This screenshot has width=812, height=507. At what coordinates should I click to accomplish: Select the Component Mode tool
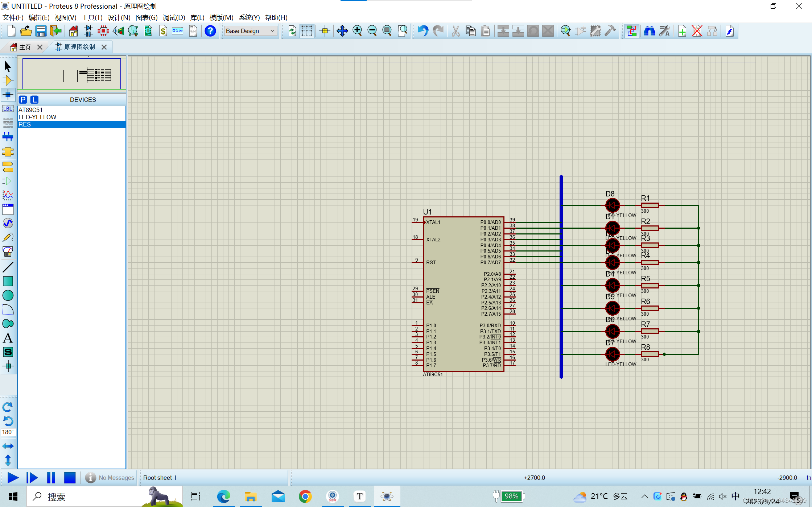click(8, 80)
